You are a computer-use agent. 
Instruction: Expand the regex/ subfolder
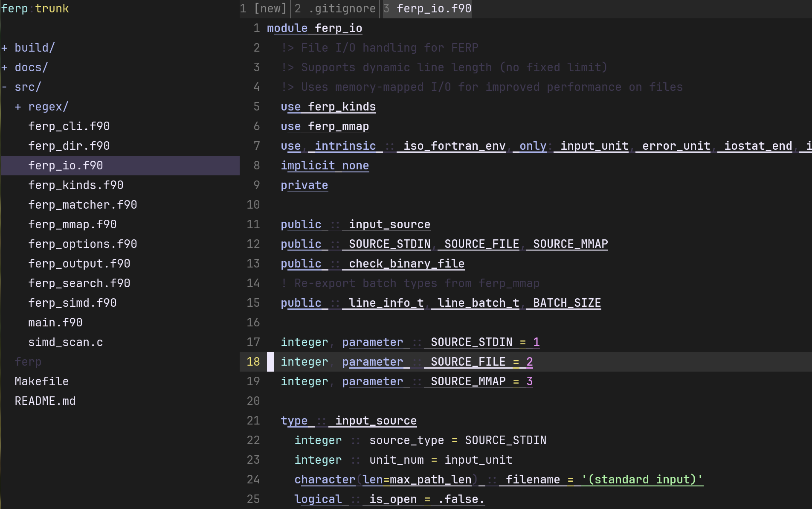48,107
